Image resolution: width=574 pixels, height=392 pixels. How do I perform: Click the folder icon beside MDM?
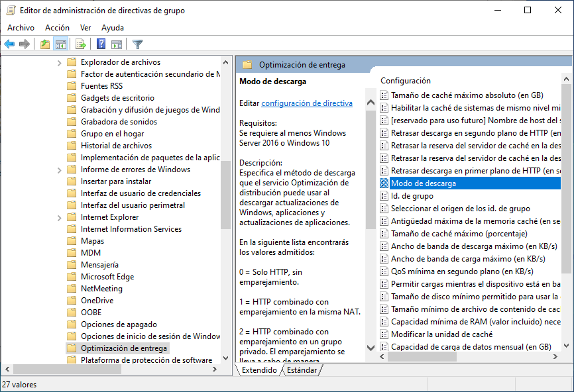(72, 253)
